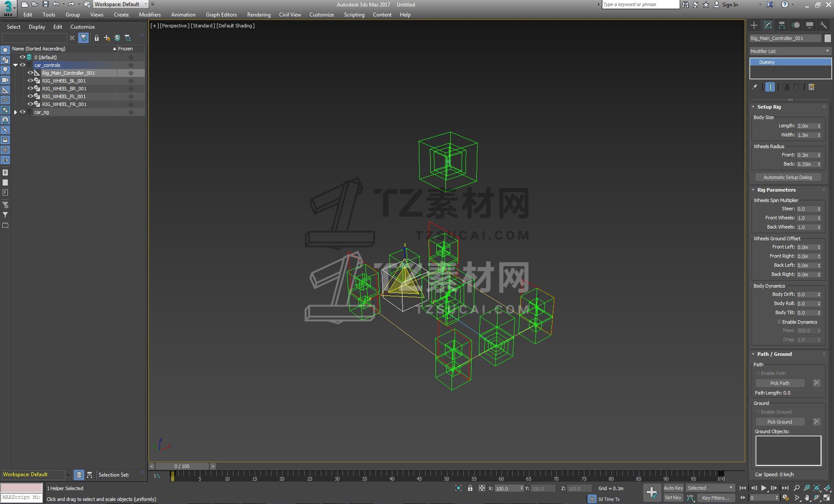Image resolution: width=834 pixels, height=504 pixels.
Task: Switch to the Motion command panel
Action: [x=795, y=25]
